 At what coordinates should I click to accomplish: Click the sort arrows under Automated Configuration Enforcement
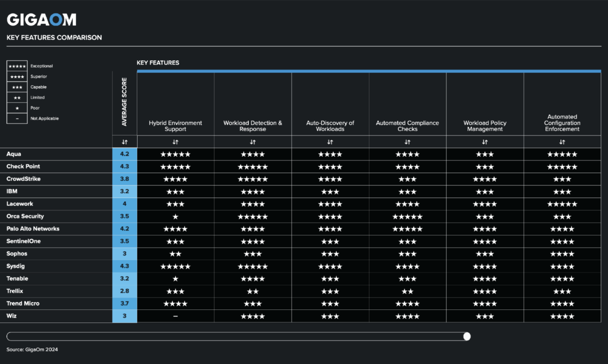[562, 141]
